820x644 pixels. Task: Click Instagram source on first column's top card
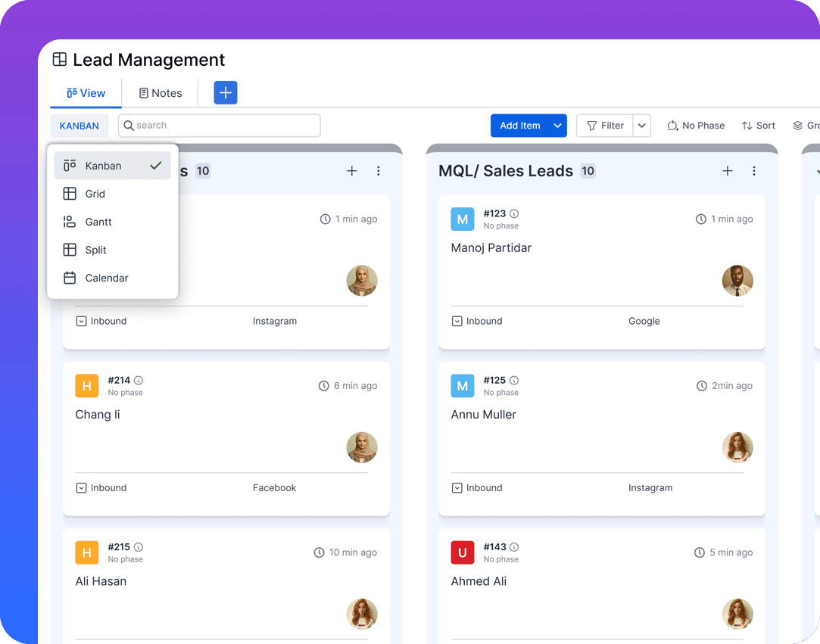click(x=275, y=321)
